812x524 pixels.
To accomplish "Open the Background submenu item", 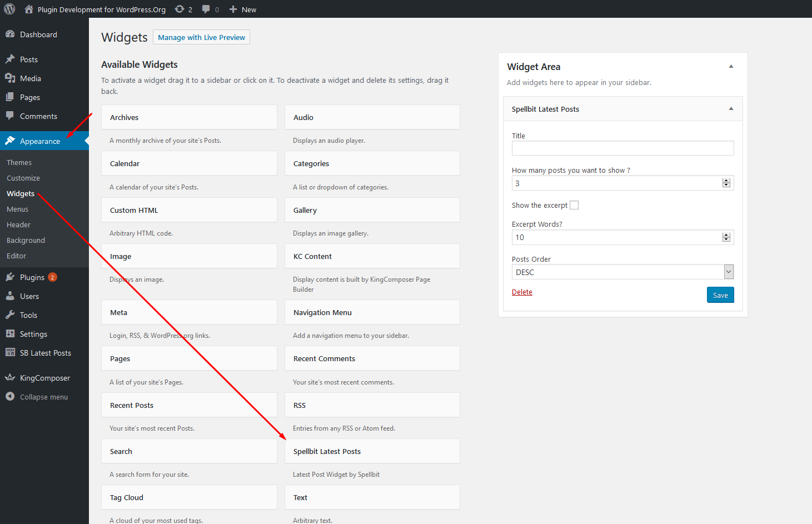I will click(26, 241).
